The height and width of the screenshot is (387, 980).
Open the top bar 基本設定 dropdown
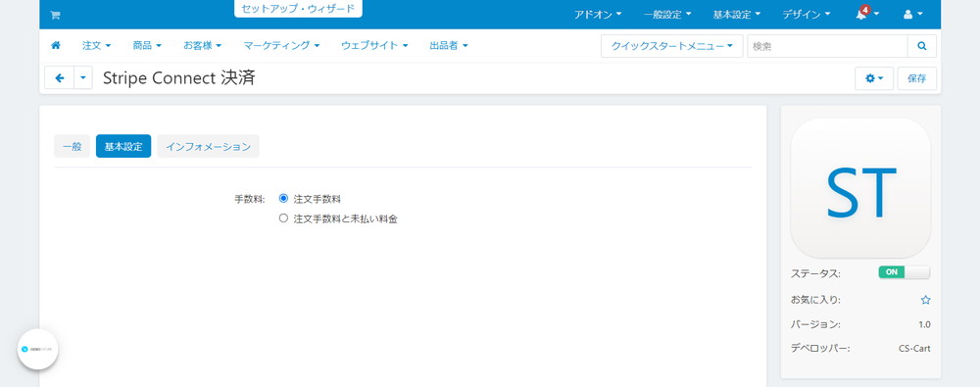tap(737, 15)
